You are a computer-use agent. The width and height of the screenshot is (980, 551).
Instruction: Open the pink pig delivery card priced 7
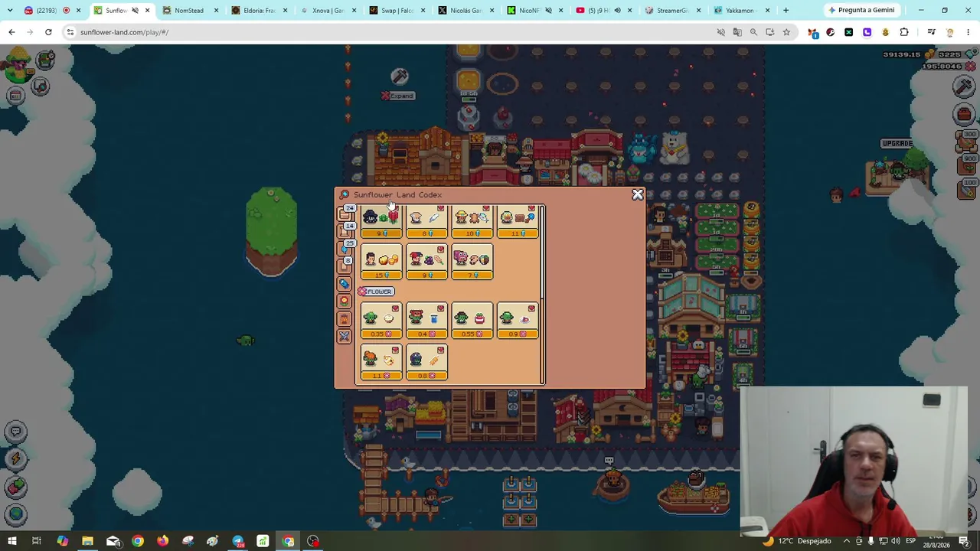472,262
